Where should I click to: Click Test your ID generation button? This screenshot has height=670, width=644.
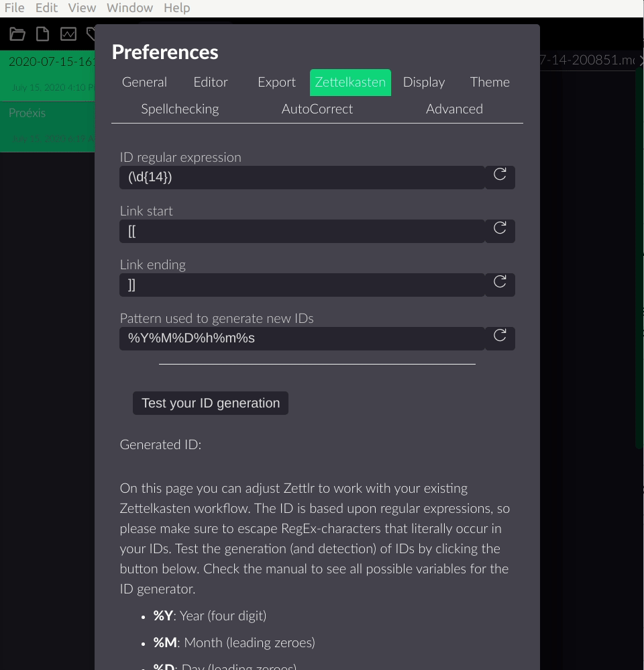pyautogui.click(x=211, y=403)
